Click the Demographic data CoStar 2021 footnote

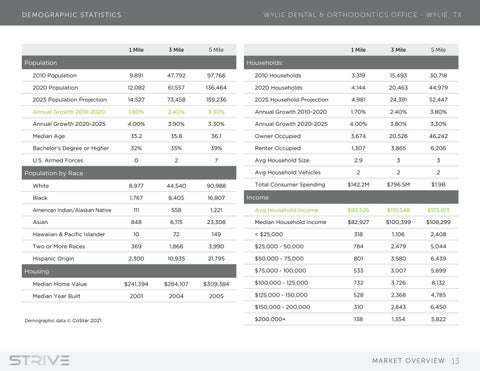[x=63, y=320]
